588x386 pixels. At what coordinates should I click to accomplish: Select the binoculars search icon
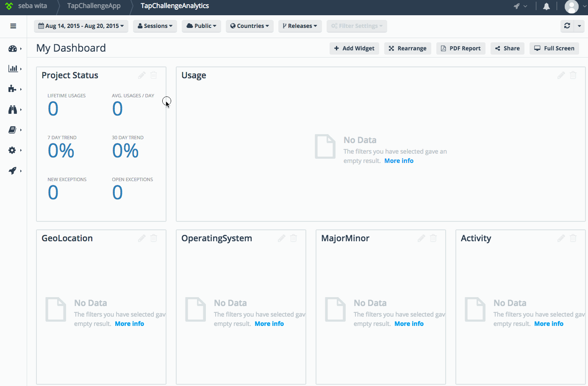tap(12, 109)
